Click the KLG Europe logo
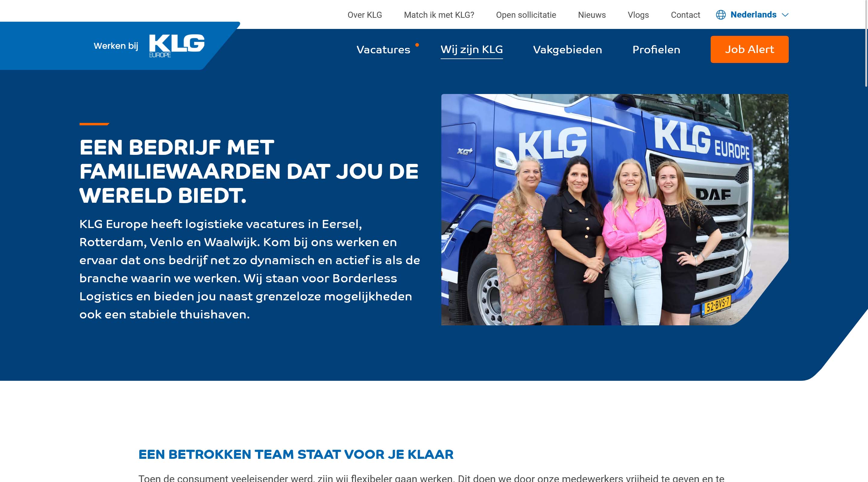Image resolution: width=868 pixels, height=482 pixels. pyautogui.click(x=177, y=46)
